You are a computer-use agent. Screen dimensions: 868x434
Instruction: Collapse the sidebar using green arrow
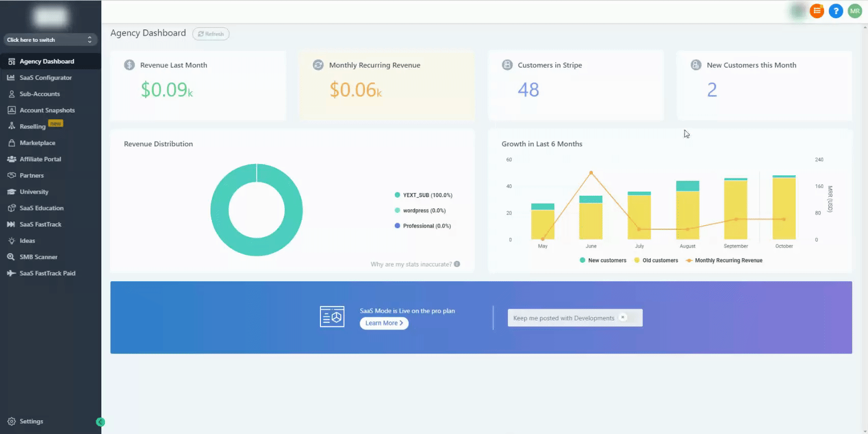(100, 422)
